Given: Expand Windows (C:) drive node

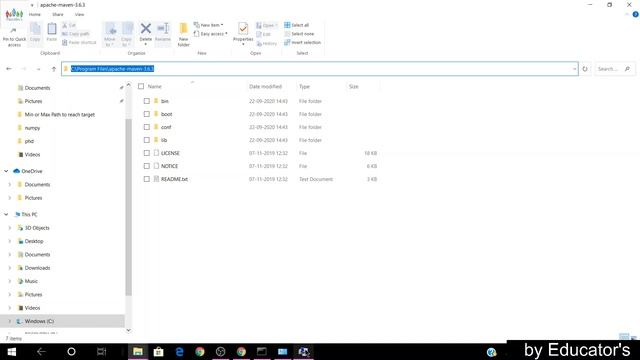Looking at the screenshot, I should point(10,321).
